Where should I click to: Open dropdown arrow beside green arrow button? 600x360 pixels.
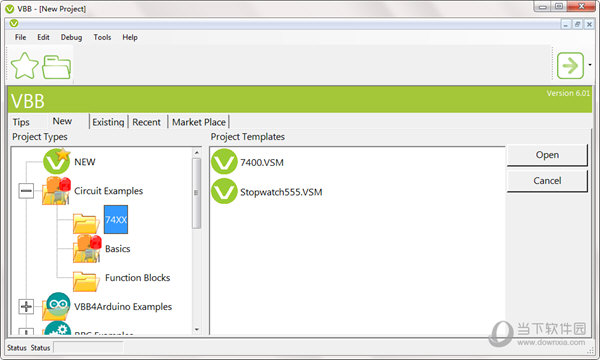coord(590,65)
